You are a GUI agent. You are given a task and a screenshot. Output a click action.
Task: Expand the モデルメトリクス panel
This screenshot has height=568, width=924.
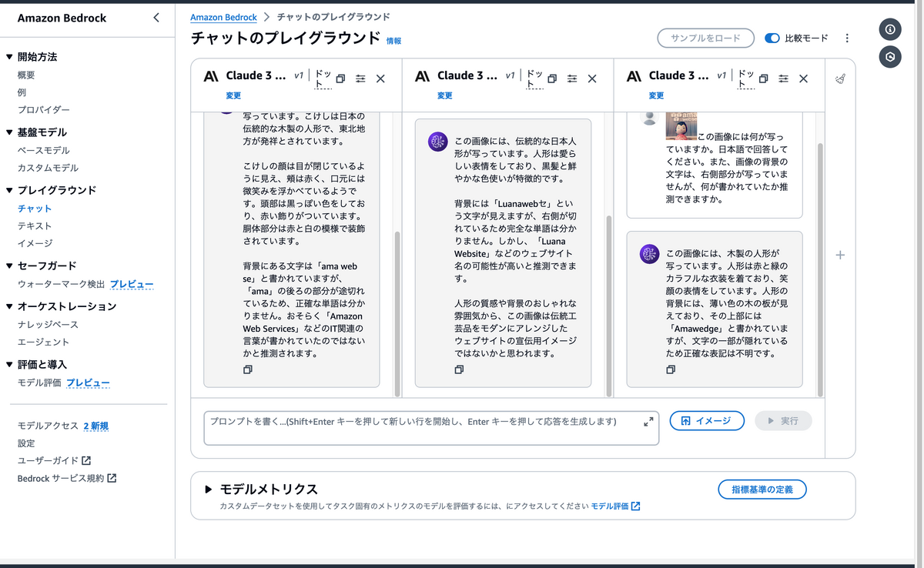point(208,489)
